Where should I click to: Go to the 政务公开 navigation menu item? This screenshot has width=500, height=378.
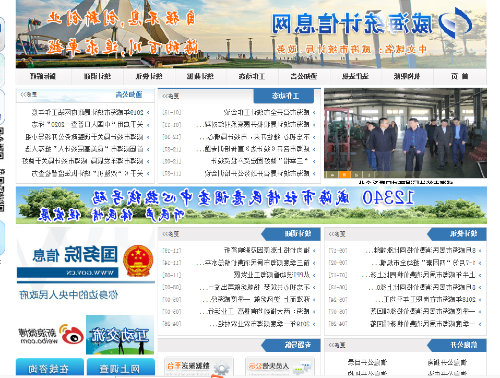pyautogui.click(x=304, y=76)
